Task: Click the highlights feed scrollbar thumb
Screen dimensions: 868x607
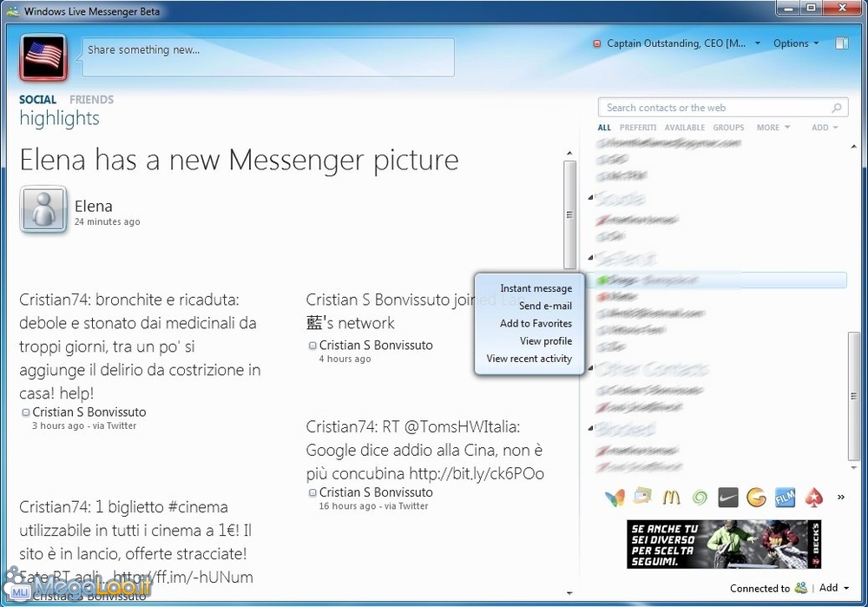Action: pos(569,214)
